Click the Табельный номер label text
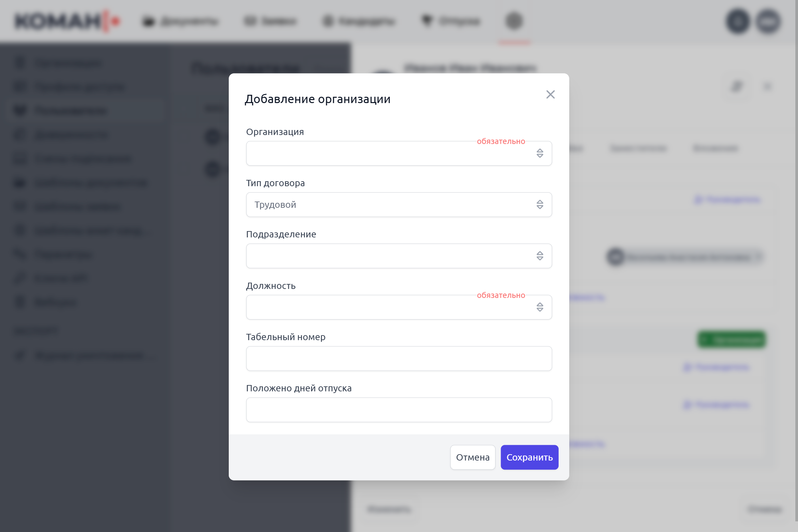This screenshot has height=532, width=798. click(286, 337)
